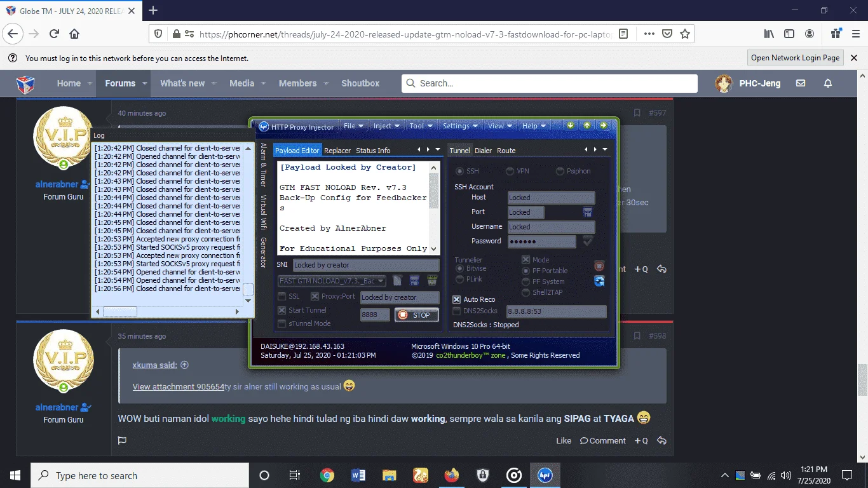Open the Firefox Library icon

click(769, 34)
